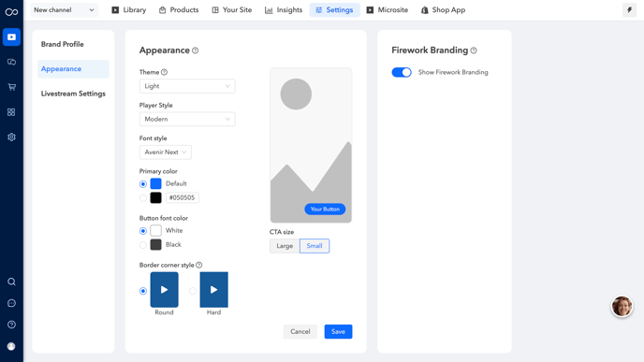Click the Round corner style thumbnail
Viewport: 644px width, 362px height.
click(x=165, y=290)
